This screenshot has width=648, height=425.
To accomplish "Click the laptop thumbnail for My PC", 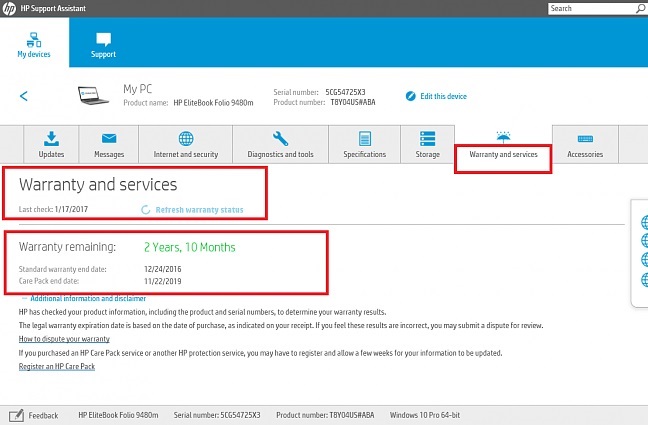I will coord(93,96).
